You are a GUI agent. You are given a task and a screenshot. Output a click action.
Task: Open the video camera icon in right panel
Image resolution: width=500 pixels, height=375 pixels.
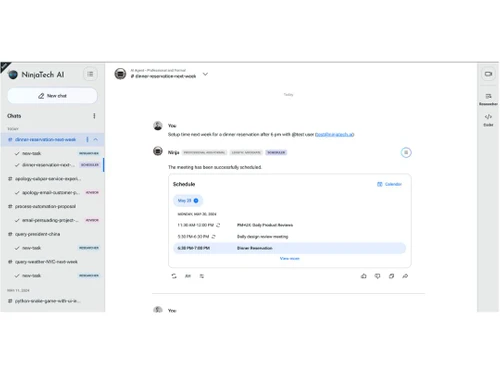coord(488,74)
